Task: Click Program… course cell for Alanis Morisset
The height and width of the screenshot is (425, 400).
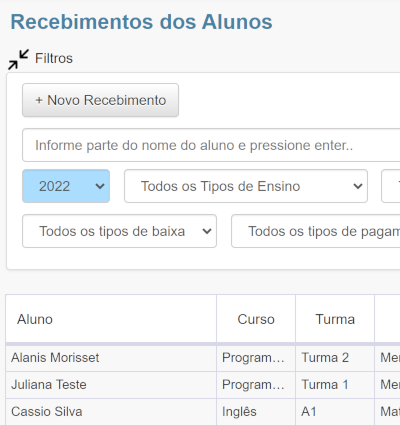Action: coord(256,358)
